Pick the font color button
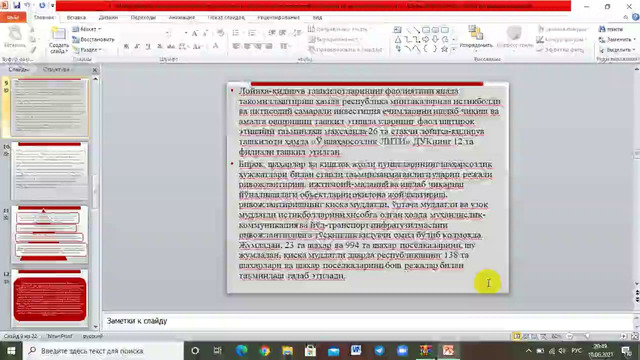Screen dimensions: 640x360 pos(216,47)
